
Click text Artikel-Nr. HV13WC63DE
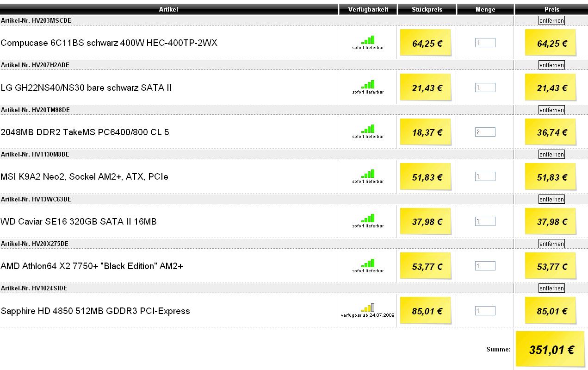(x=36, y=199)
